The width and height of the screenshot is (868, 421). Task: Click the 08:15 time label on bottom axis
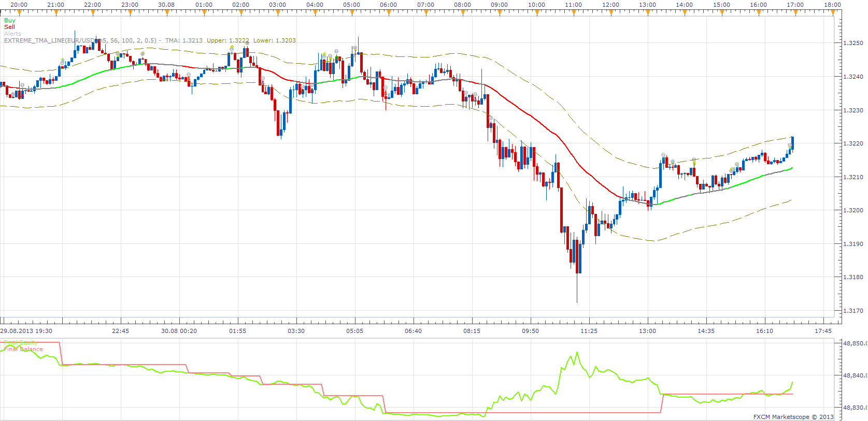coord(472,331)
